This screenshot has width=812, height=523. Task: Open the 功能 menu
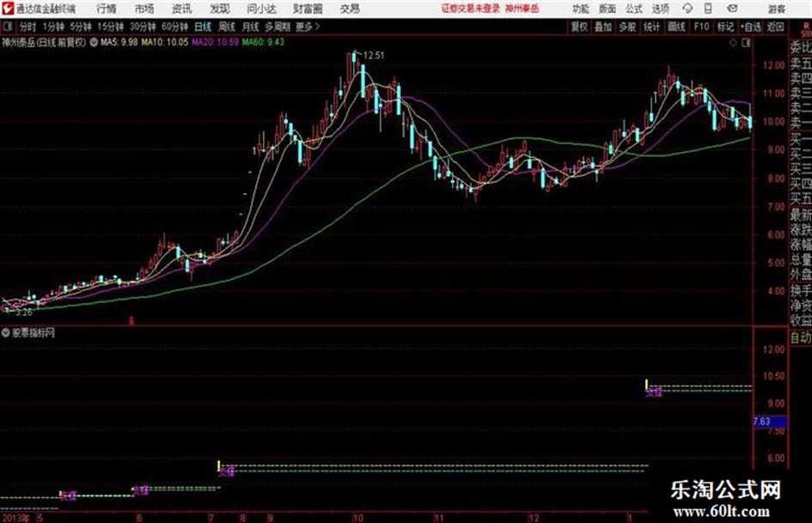point(581,9)
